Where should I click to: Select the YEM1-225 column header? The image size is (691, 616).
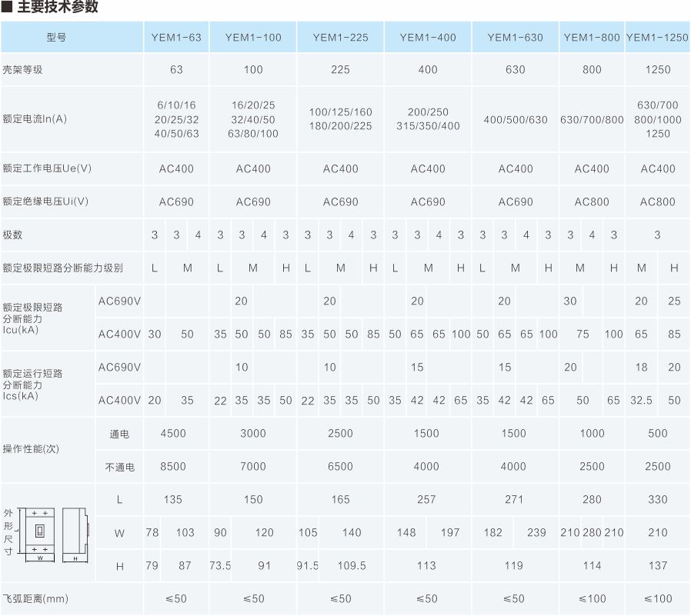click(x=340, y=37)
